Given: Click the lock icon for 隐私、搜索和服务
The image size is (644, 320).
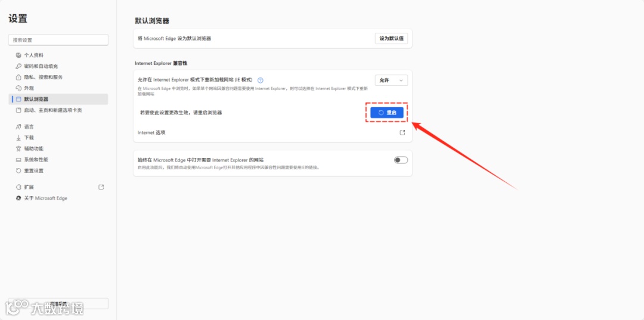Looking at the screenshot, I should point(18,77).
